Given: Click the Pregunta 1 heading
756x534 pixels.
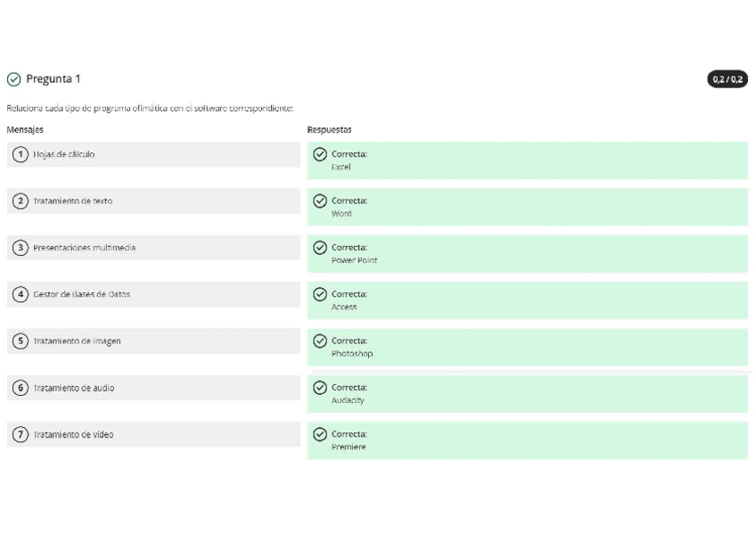Looking at the screenshot, I should 53,79.
